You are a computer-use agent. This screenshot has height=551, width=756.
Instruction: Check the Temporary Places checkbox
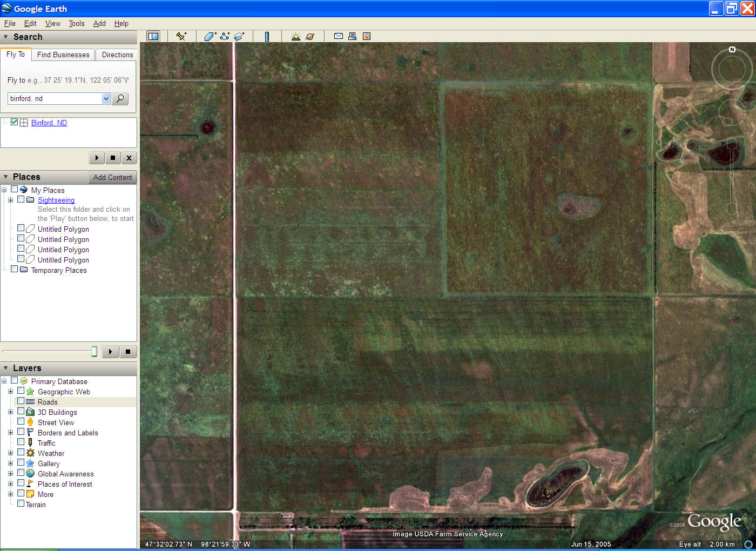[15, 269]
